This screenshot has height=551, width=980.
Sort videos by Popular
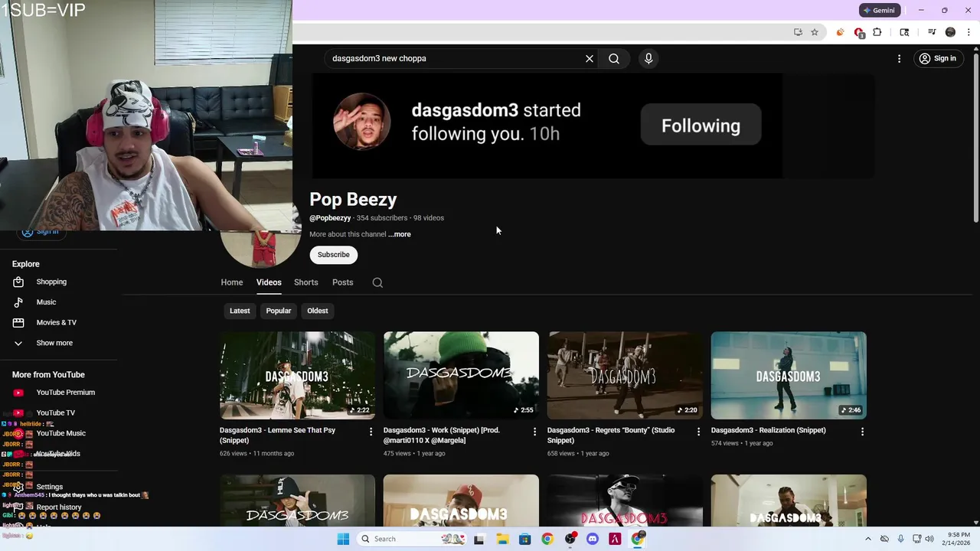279,311
